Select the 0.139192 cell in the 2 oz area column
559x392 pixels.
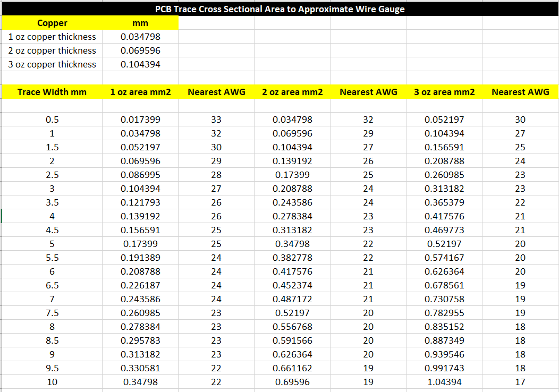click(292, 161)
